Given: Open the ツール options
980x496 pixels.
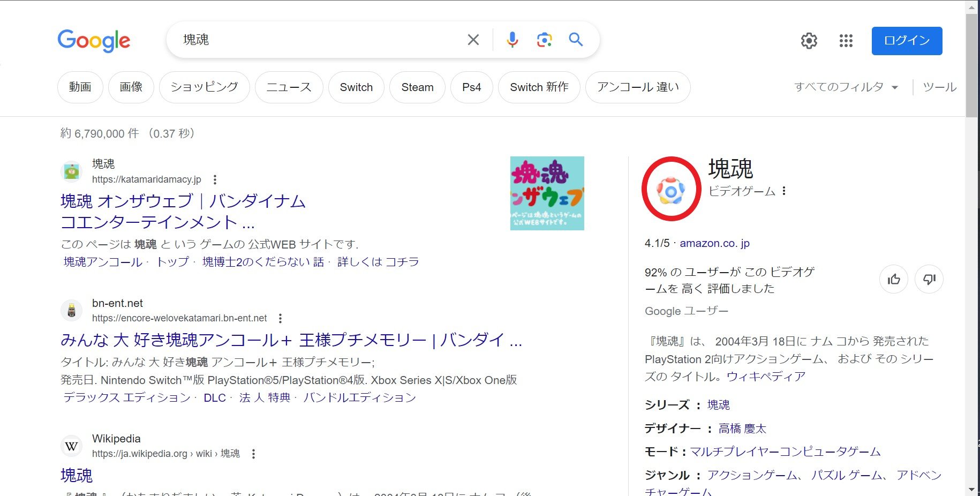Looking at the screenshot, I should tap(939, 87).
